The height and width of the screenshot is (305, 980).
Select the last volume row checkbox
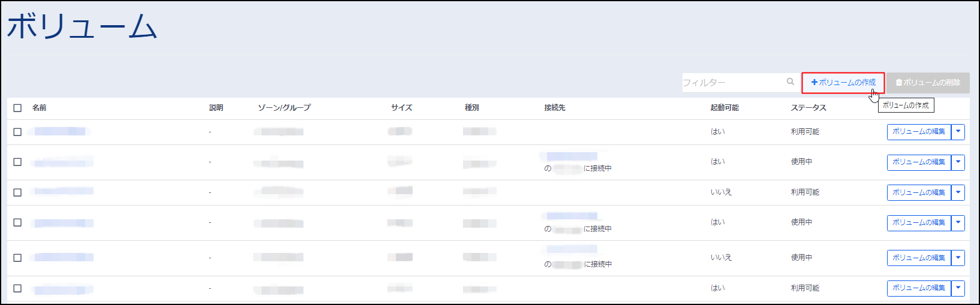point(17,288)
